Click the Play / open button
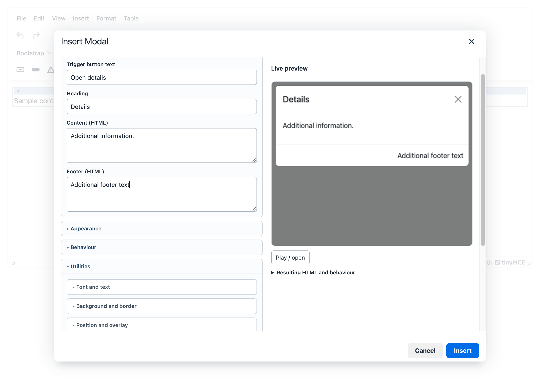The image size is (540, 392). click(x=290, y=257)
